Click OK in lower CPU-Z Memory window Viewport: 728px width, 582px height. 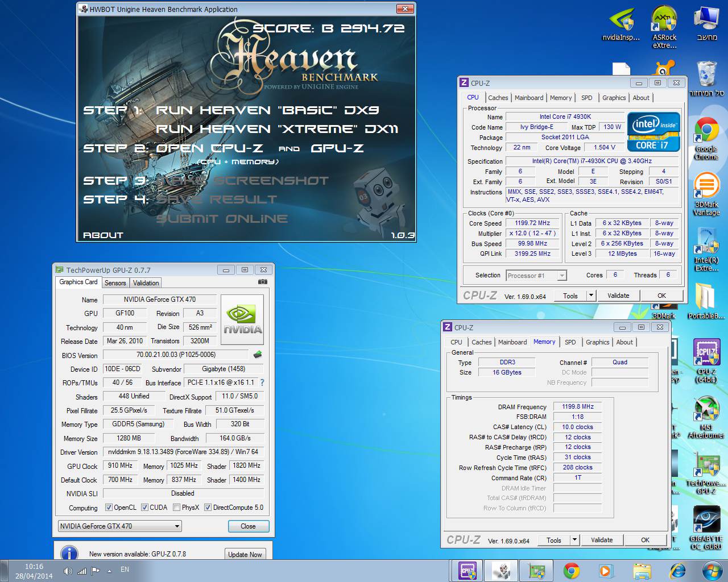[646, 540]
